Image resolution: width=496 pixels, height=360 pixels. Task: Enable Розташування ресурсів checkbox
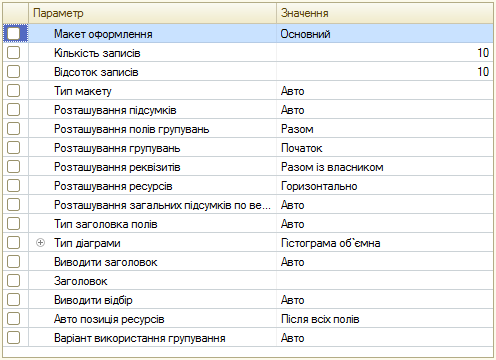coord(13,186)
